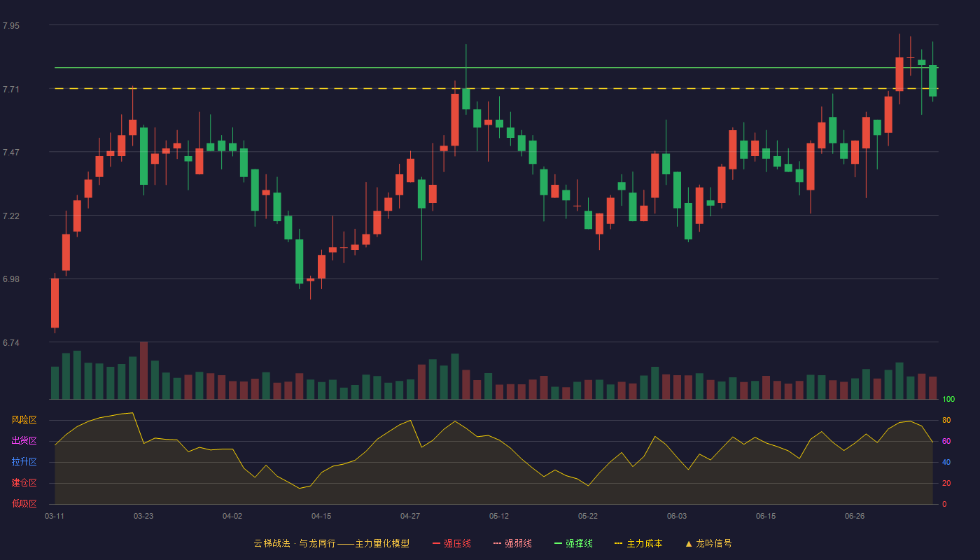This screenshot has height=560, width=980.
Task: Click the 06-26 date axis label
Action: 855,516
